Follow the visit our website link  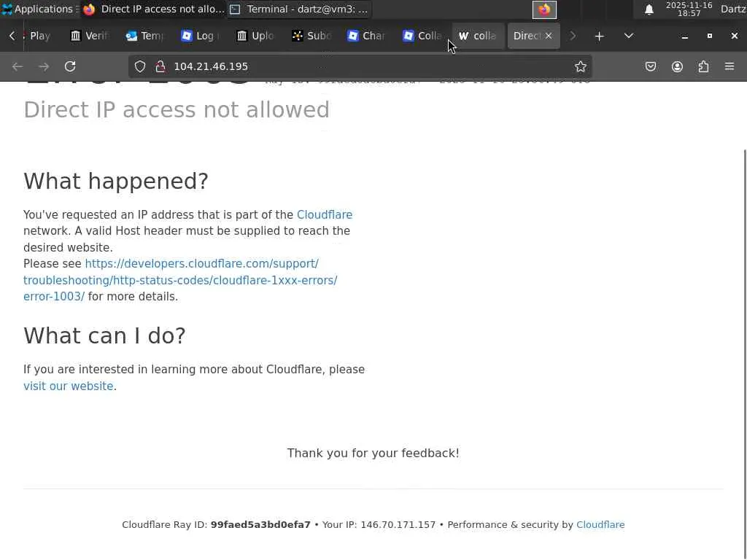[69, 386]
